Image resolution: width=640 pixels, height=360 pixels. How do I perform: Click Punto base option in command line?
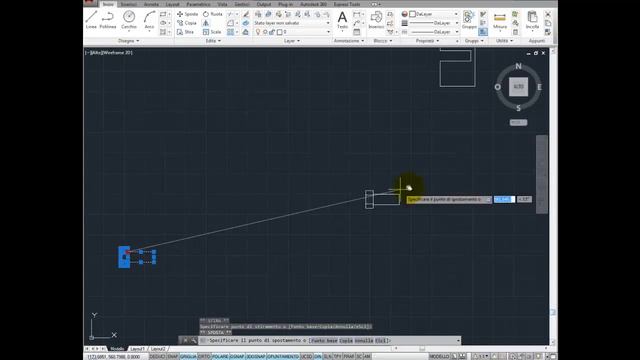324,340
